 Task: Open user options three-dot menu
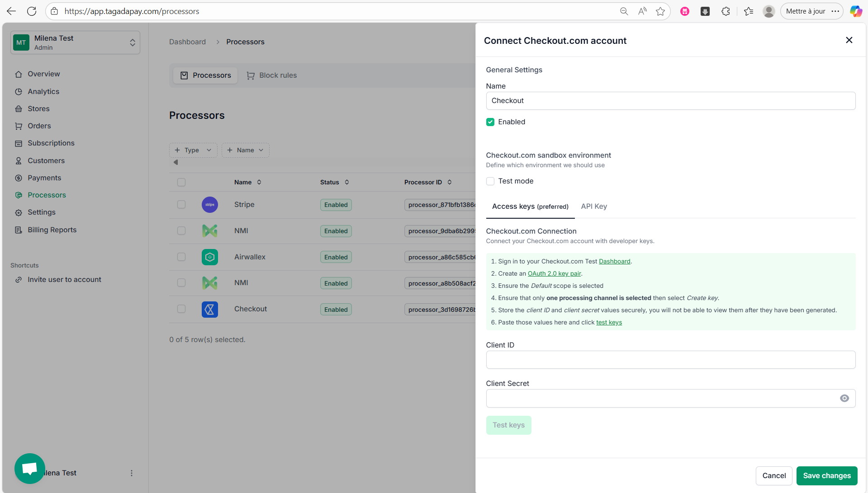tap(132, 473)
